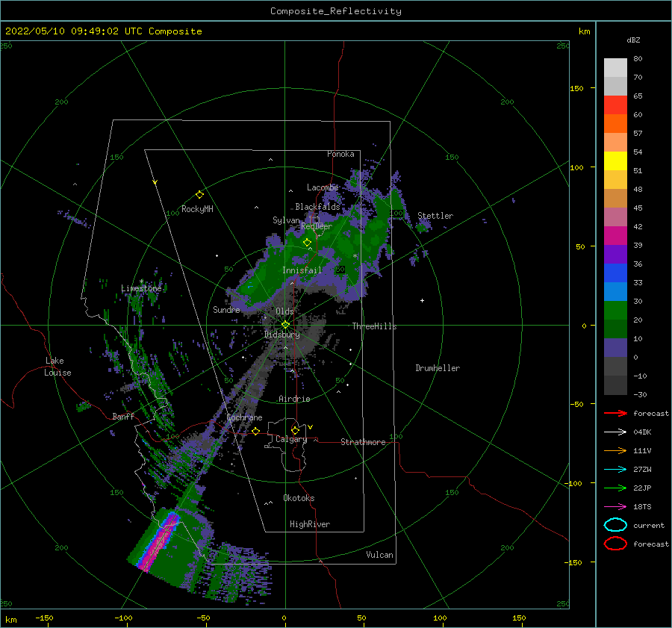672x628 pixels.
Task: Click the Calgary city label
Action: click(x=291, y=439)
